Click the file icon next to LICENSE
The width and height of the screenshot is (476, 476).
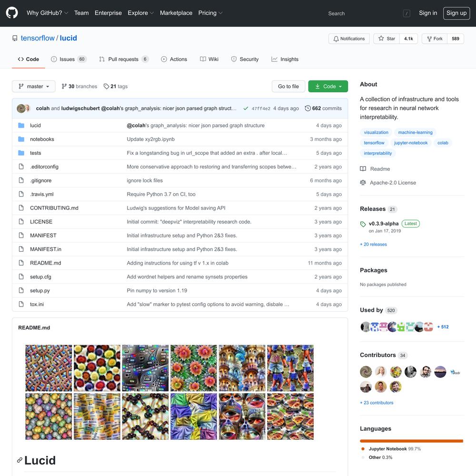21,222
